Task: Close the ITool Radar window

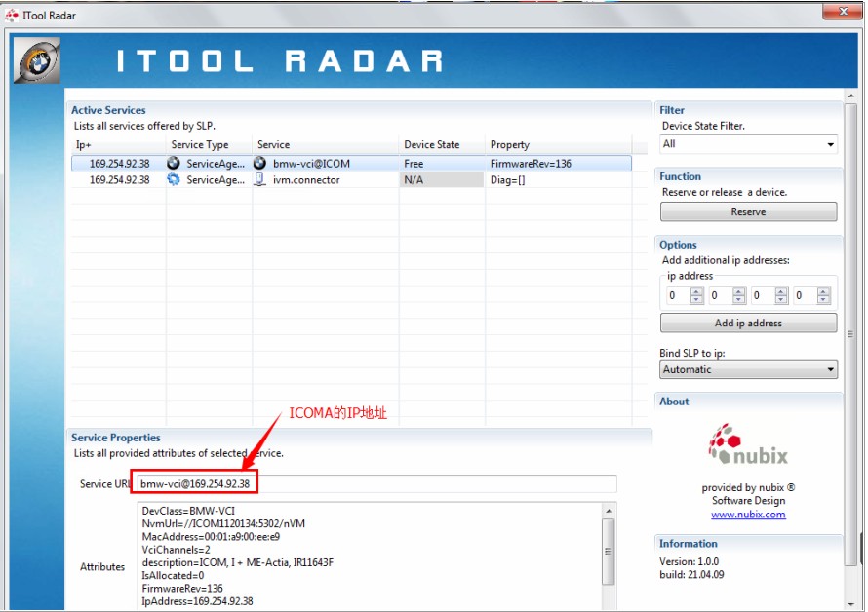Action: tap(843, 11)
